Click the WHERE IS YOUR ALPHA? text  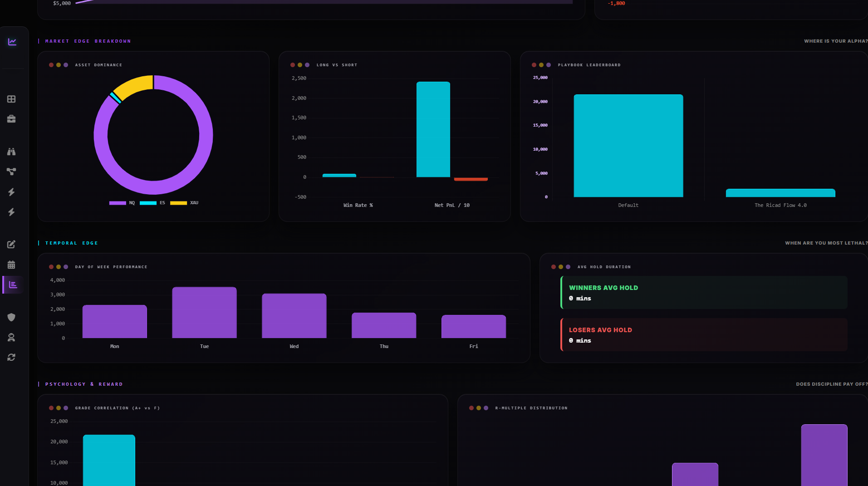[x=836, y=41]
